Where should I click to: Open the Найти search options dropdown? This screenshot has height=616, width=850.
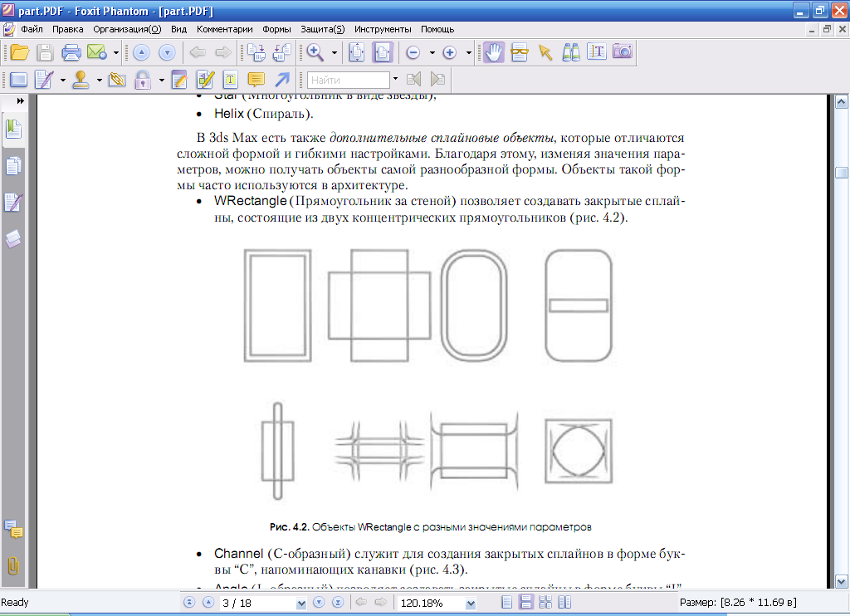pyautogui.click(x=395, y=81)
